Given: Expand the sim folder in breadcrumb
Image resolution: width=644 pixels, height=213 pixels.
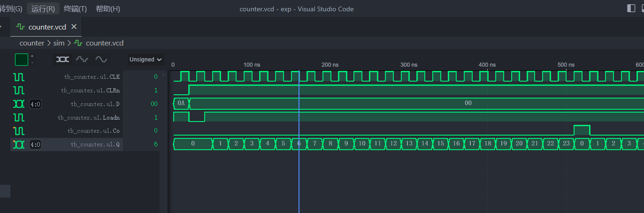Looking at the screenshot, I should click(59, 43).
